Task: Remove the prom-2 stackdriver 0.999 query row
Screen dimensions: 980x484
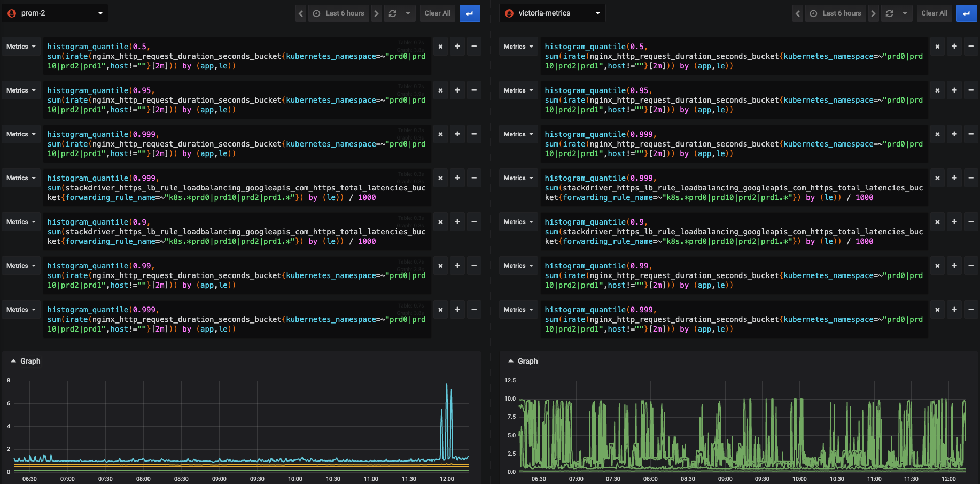Action: click(x=474, y=178)
